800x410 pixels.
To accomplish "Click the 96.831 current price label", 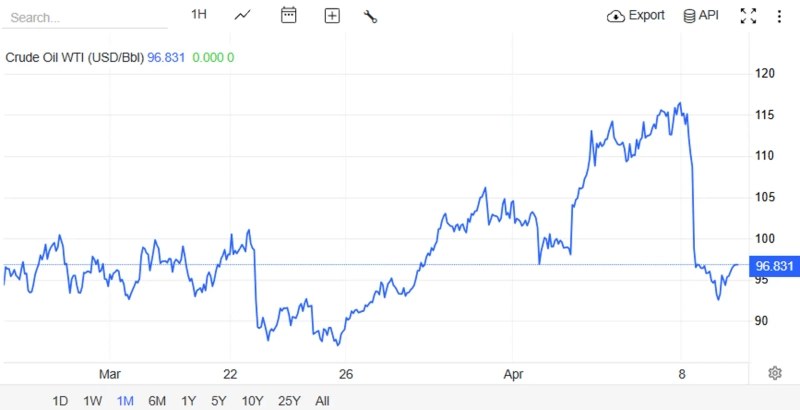I will coord(776,266).
